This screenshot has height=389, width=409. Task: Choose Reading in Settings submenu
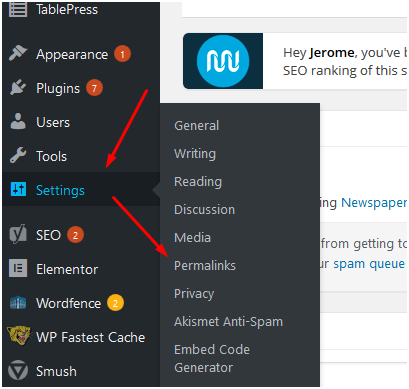[198, 182]
